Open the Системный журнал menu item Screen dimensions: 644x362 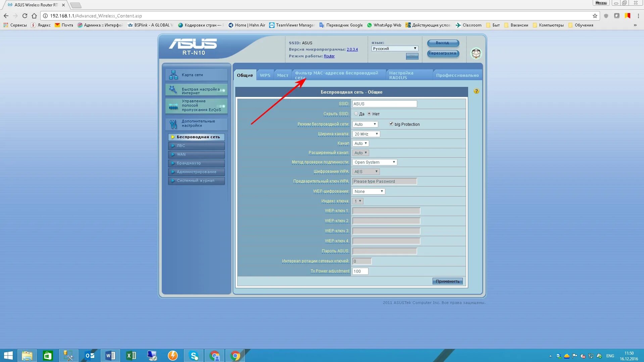click(196, 180)
